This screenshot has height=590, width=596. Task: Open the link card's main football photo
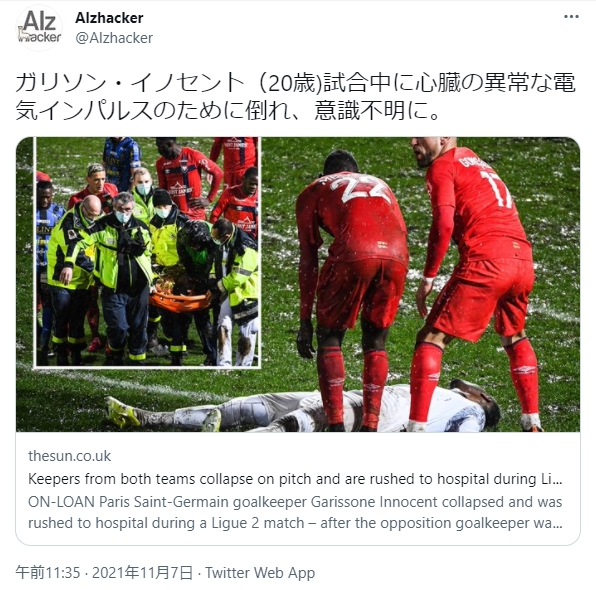click(418, 284)
